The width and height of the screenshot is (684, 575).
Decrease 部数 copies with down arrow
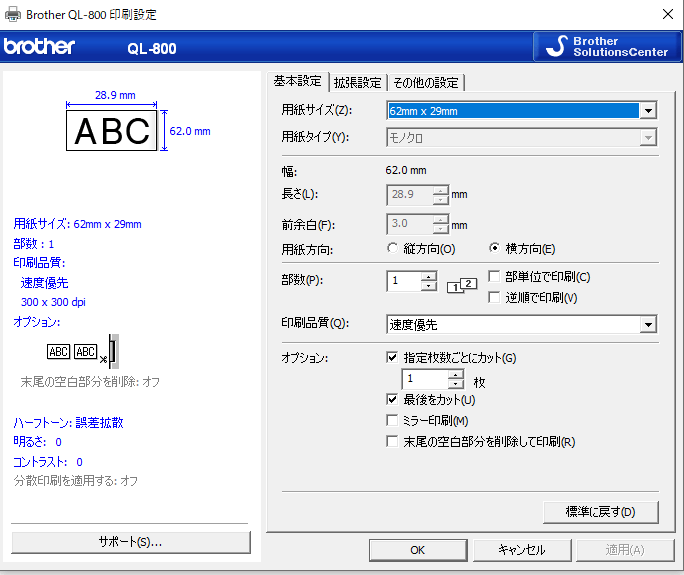(429, 286)
